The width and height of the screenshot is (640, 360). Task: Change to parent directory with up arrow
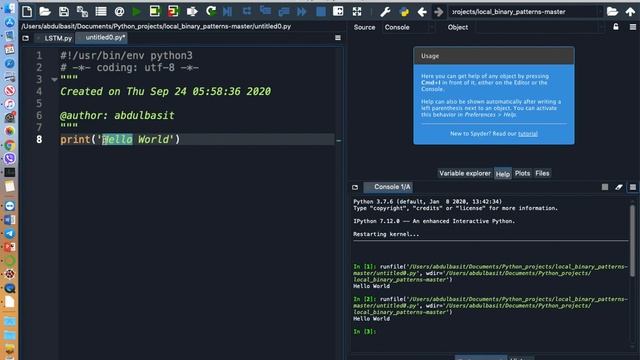(x=630, y=11)
